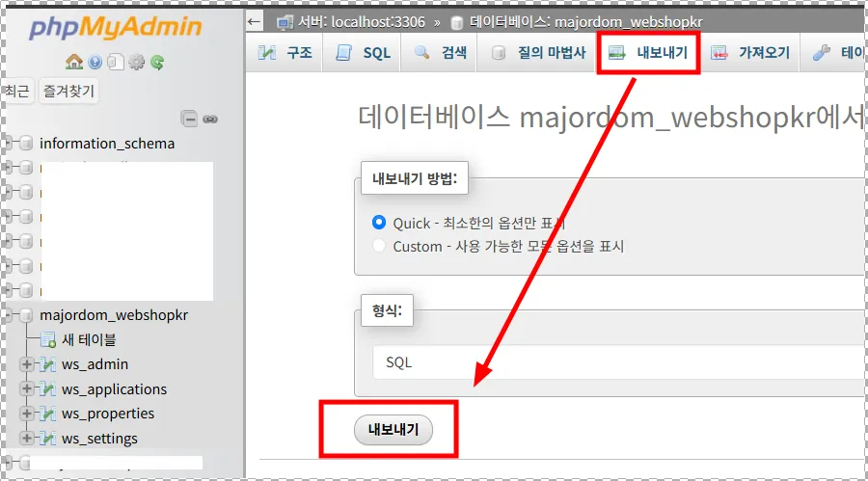Open the blue help/logout icon beside Home
Screen dimensions: 868x481
pos(95,62)
